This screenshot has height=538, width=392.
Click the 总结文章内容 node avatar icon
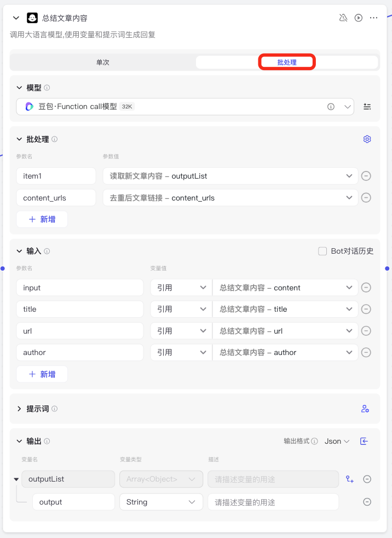point(32,18)
